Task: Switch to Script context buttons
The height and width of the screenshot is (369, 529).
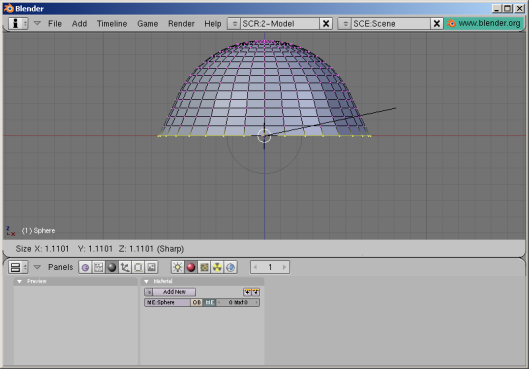Action: (x=99, y=267)
